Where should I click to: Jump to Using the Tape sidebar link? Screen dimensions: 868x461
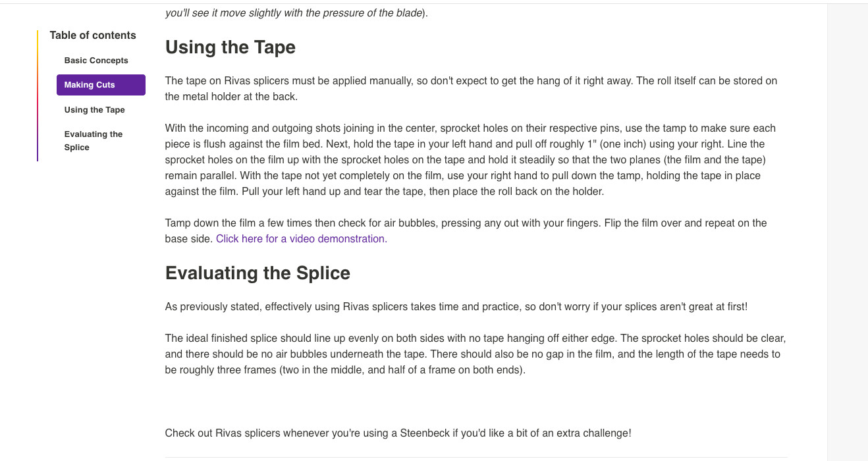pyautogui.click(x=94, y=110)
